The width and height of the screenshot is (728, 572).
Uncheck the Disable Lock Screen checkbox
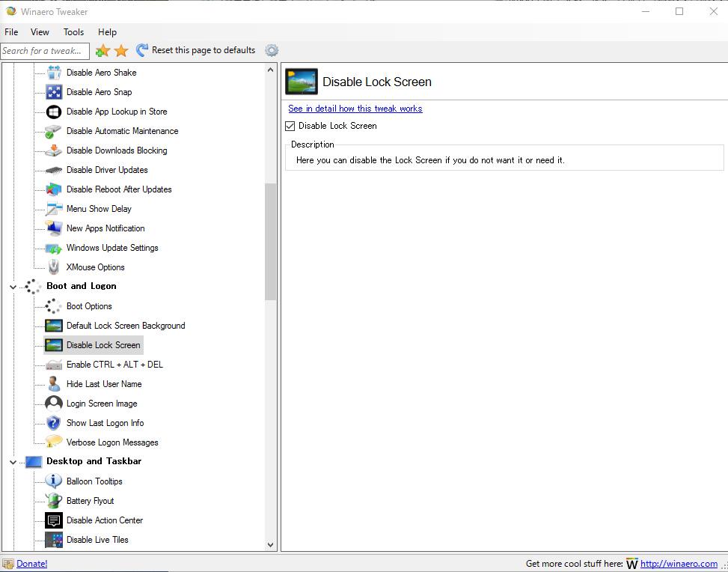290,126
